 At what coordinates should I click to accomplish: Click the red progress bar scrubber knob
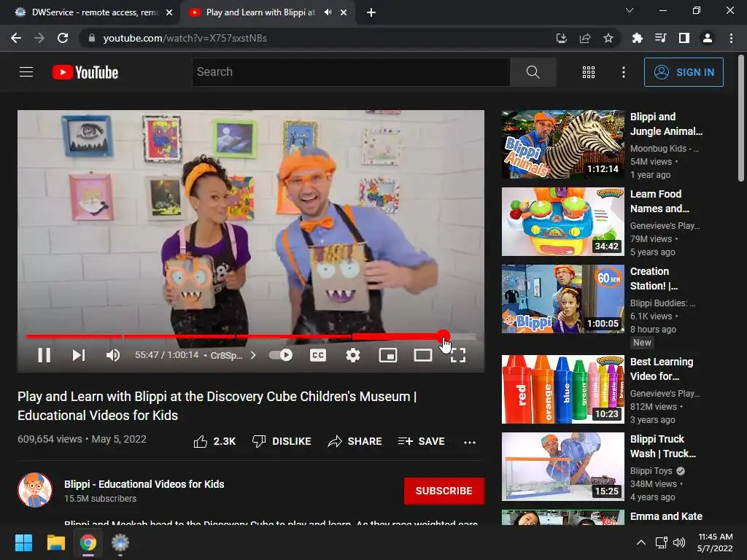[x=443, y=336]
